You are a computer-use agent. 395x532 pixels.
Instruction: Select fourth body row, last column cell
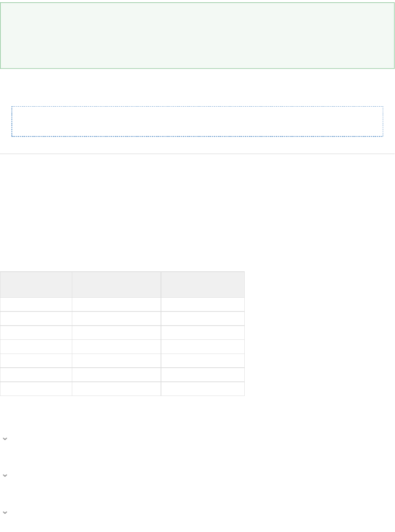tap(203, 347)
